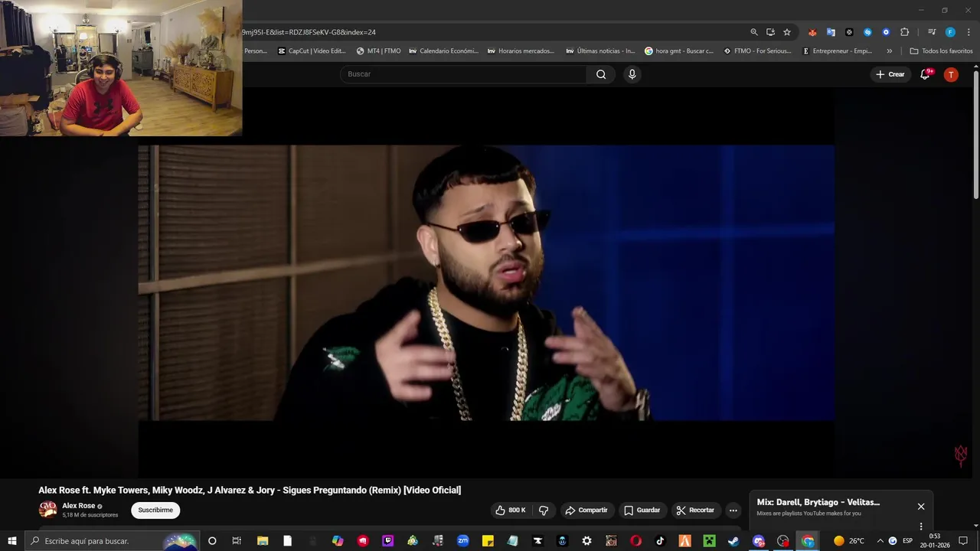Image resolution: width=980 pixels, height=551 pixels.
Task: Click the Suscribirme button
Action: tap(155, 510)
